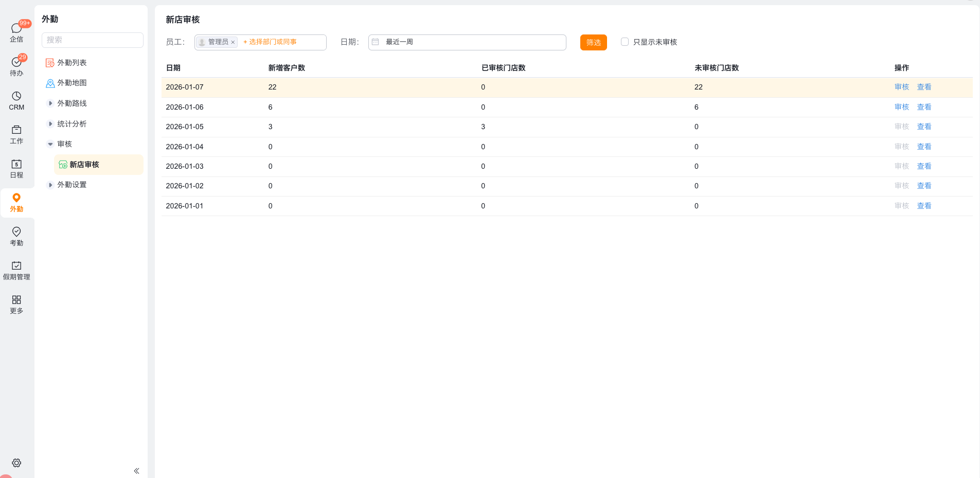Click the 新店审核 store icon
The height and width of the screenshot is (478, 980).
pos(63,165)
